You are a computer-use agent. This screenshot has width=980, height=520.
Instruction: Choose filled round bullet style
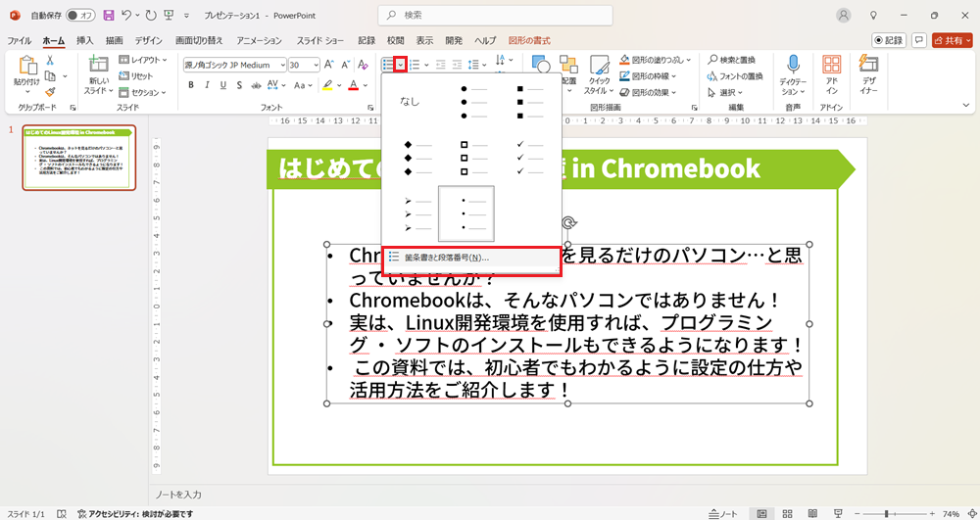pyautogui.click(x=472, y=103)
